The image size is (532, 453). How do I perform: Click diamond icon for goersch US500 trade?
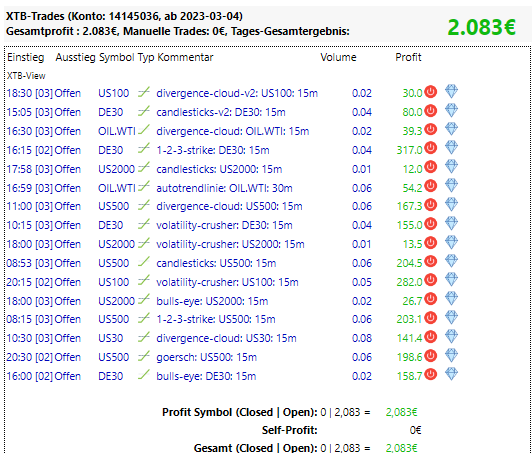tap(451, 355)
